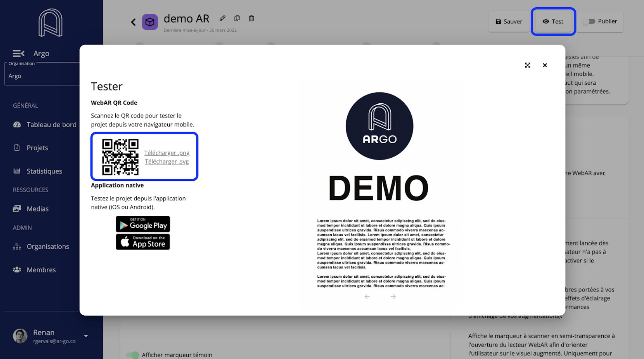The width and height of the screenshot is (644, 359).
Task: Click the rgervais@ar-go.co email text
Action: point(54,341)
